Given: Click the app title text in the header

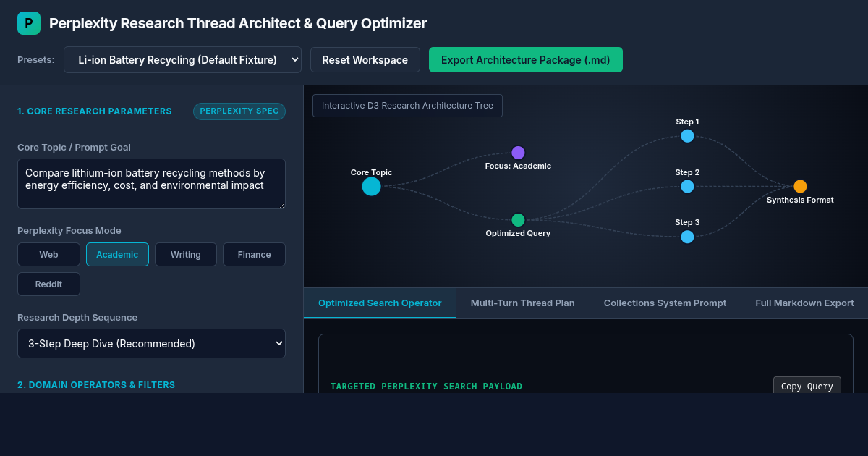Looking at the screenshot, I should tap(238, 23).
